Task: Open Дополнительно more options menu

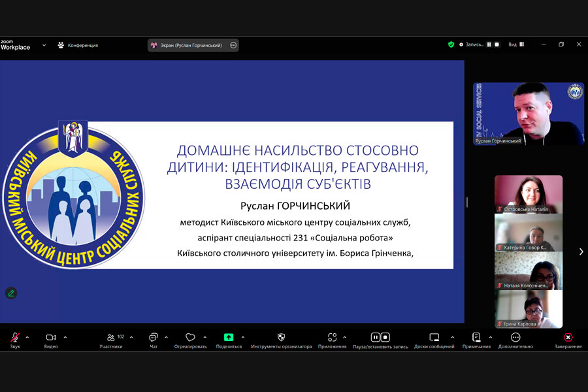Action: 515,338
